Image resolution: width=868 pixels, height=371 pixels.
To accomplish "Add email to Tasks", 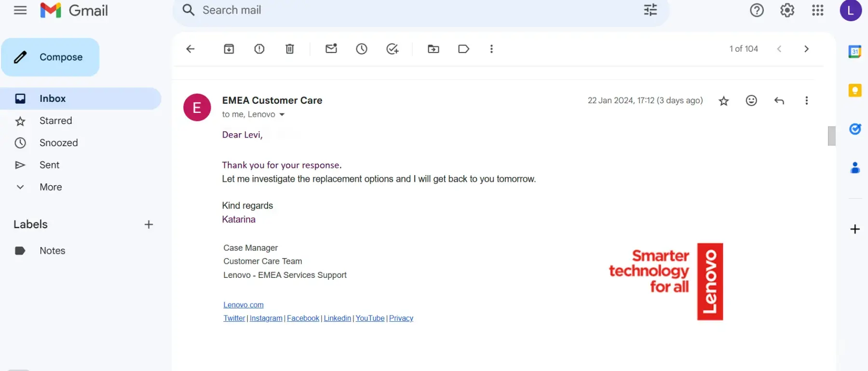I will [x=393, y=49].
